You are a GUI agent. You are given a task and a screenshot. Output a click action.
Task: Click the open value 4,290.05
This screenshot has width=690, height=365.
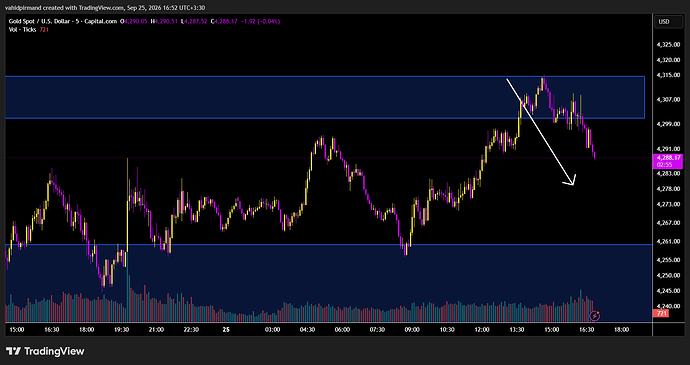point(136,21)
